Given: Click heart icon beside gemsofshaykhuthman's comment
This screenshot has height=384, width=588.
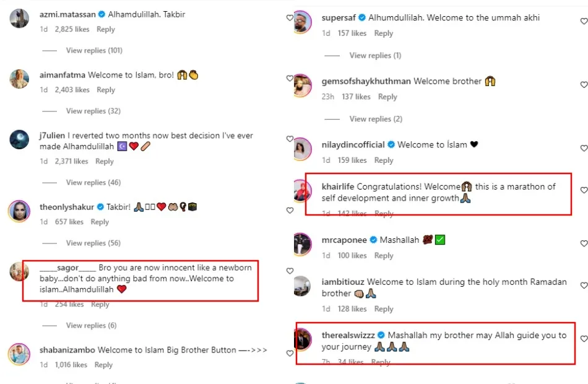Looking at the screenshot, I should point(584,84).
